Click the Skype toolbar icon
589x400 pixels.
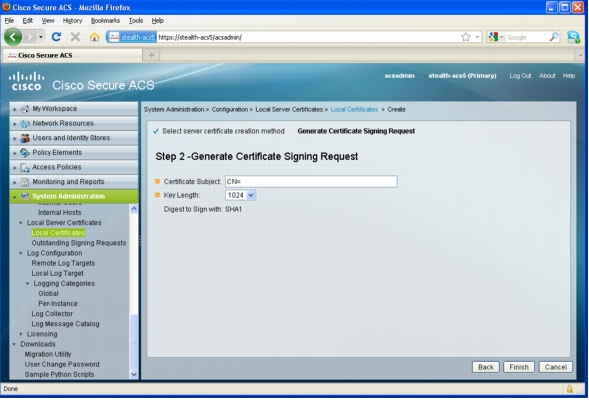point(573,37)
